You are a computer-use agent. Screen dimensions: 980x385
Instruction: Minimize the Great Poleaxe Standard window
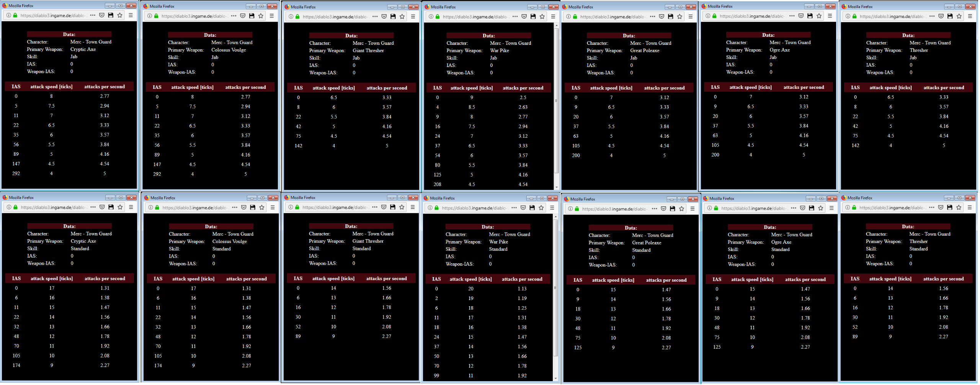click(671, 199)
